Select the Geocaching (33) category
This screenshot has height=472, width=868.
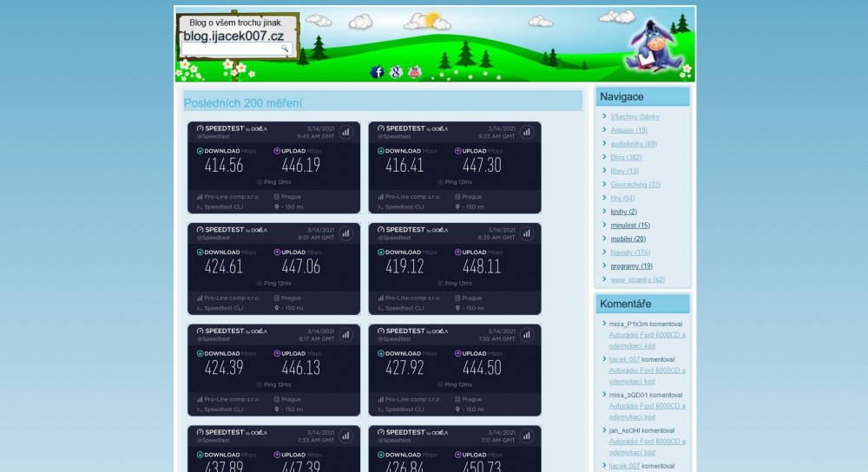pyautogui.click(x=635, y=184)
